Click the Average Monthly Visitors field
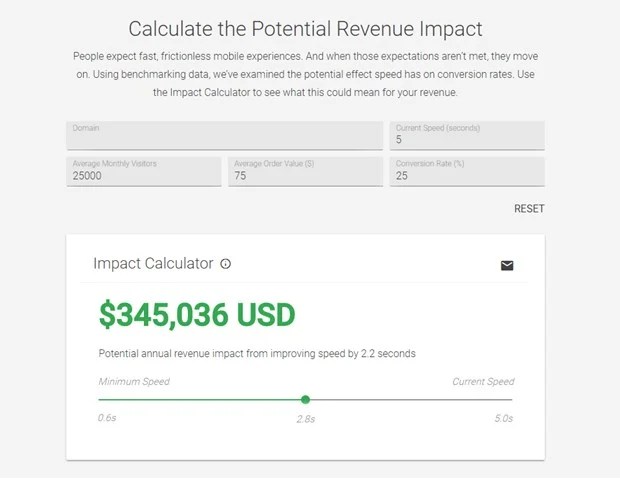620x479 pixels. [144, 171]
